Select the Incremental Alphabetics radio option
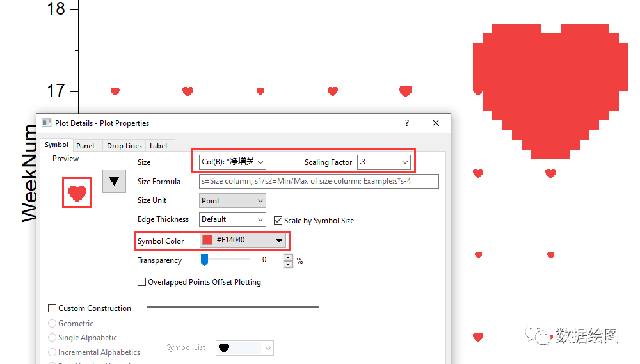Image resolution: width=640 pixels, height=364 pixels. click(x=52, y=352)
